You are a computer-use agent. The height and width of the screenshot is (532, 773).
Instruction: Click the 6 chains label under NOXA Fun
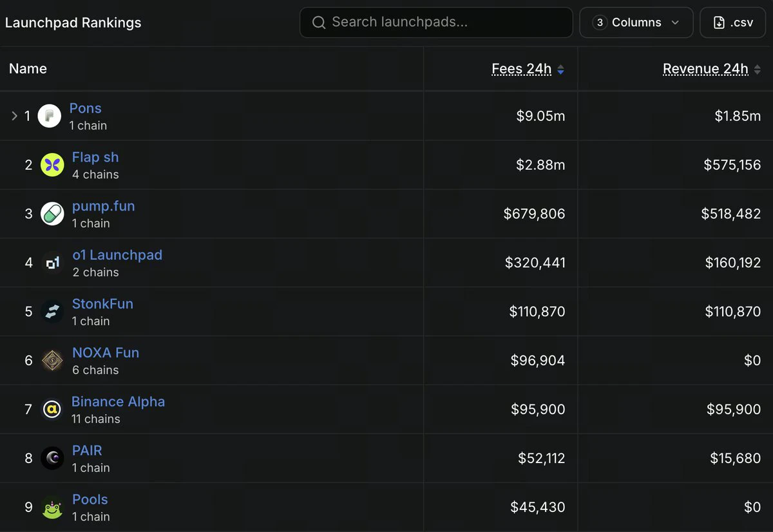coord(95,370)
